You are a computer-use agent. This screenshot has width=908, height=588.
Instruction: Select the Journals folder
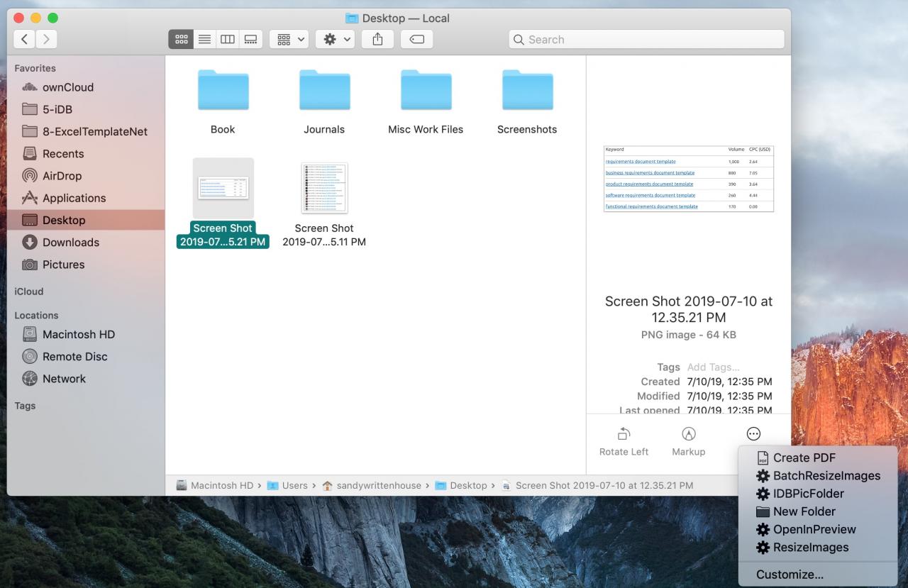(x=324, y=101)
